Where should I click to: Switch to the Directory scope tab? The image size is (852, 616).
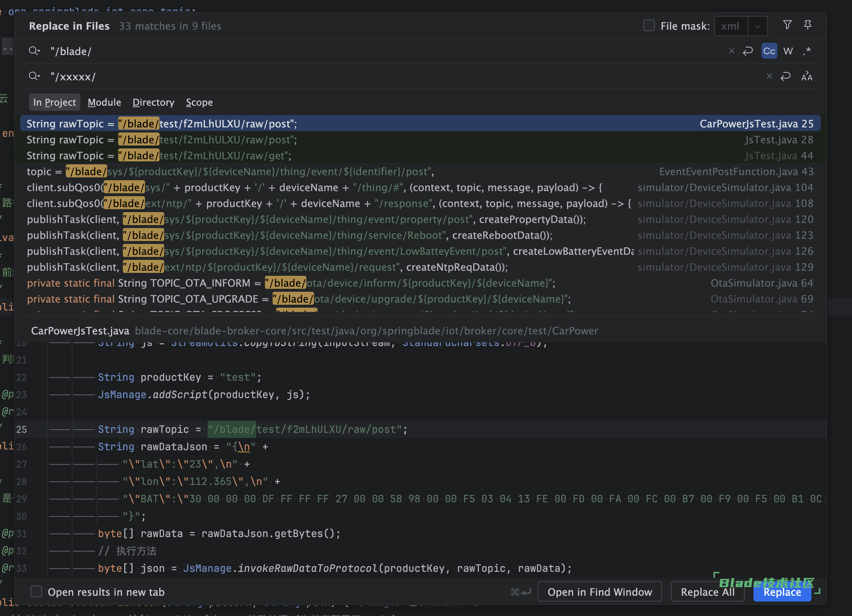153,102
